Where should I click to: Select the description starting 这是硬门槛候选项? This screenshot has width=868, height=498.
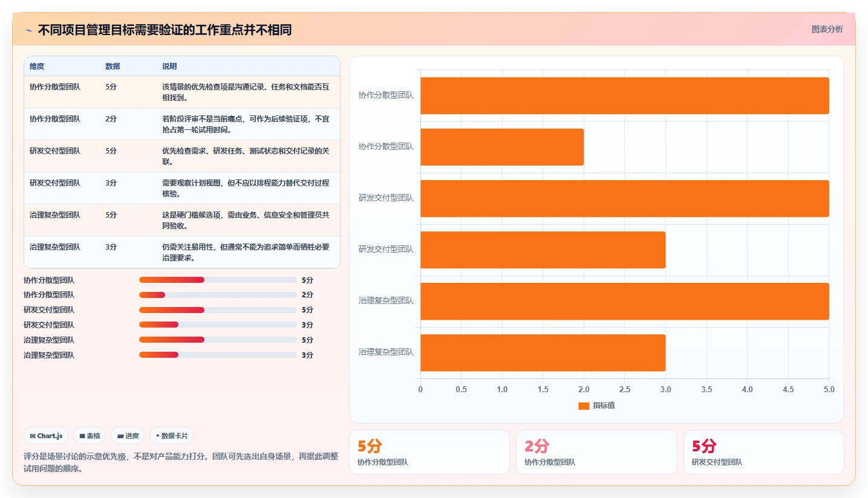tap(246, 220)
